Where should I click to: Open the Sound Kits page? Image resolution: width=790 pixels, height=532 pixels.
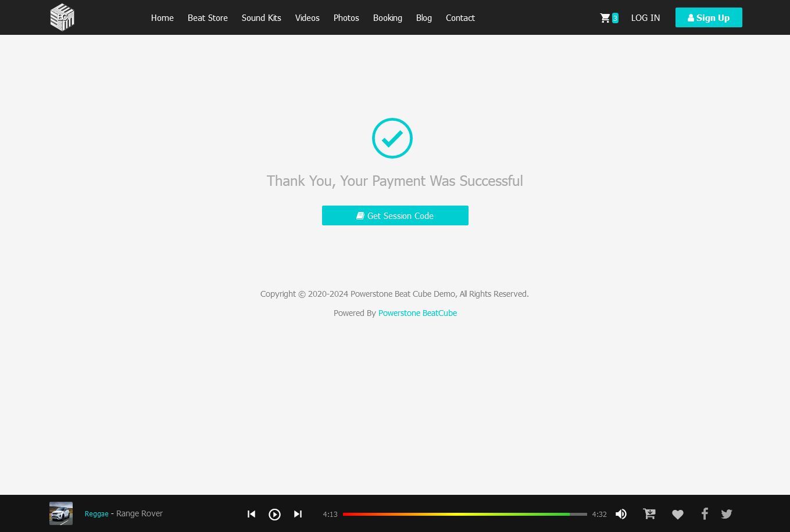tap(262, 18)
